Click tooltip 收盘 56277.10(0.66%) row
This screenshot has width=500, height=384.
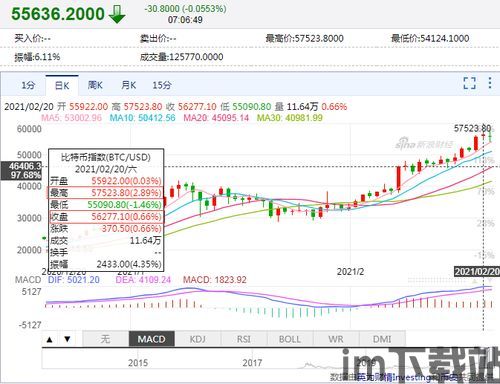[106, 217]
